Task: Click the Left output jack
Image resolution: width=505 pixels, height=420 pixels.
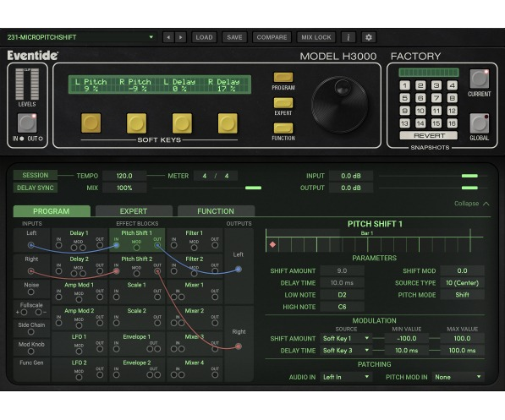Action: [x=239, y=269]
